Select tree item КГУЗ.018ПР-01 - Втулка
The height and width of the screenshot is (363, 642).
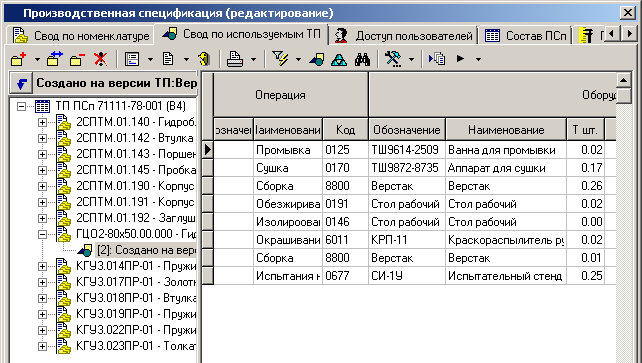tap(136, 298)
